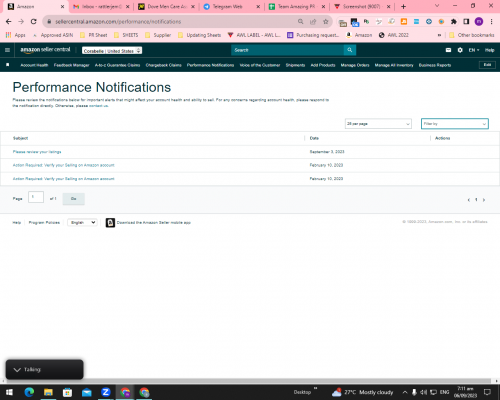Go to next page arrow in pagination
Screen dimensions: 500x400
[x=484, y=200]
